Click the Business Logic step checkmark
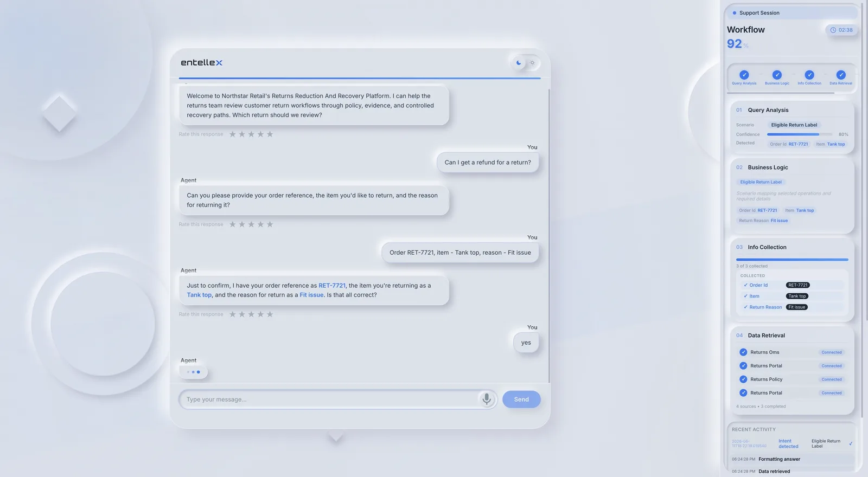This screenshot has height=477, width=868. click(x=777, y=75)
